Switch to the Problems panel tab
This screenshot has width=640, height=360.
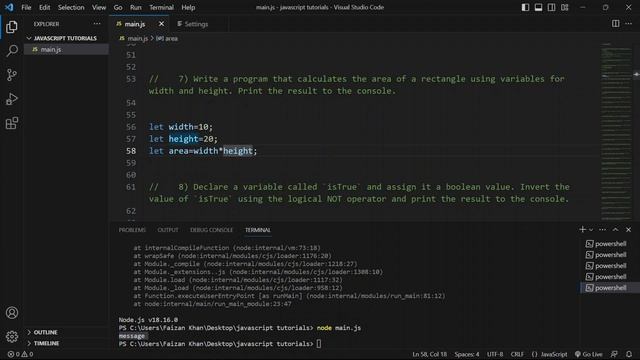pyautogui.click(x=132, y=230)
